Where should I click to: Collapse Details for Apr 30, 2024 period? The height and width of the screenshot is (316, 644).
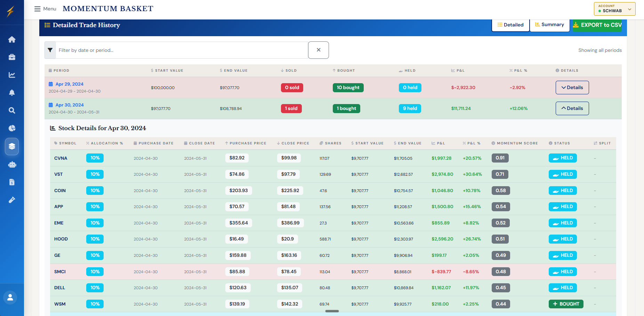[572, 109]
